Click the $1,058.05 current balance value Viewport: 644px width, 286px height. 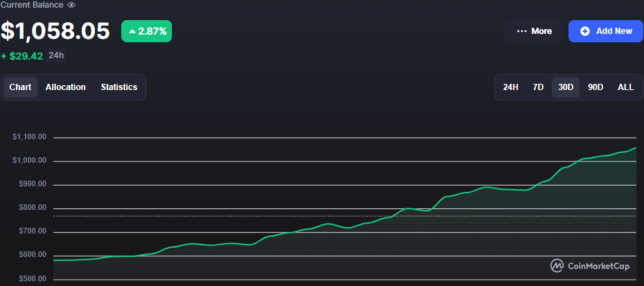click(55, 31)
